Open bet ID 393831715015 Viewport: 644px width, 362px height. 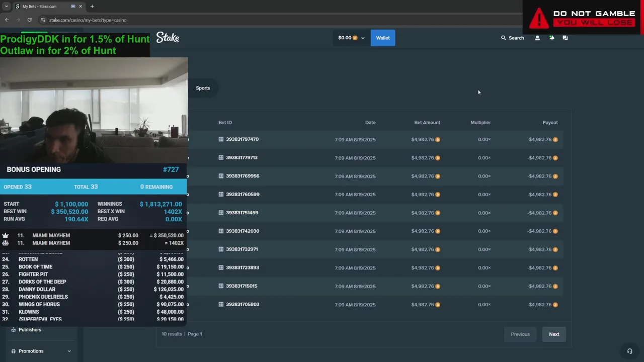(x=242, y=286)
